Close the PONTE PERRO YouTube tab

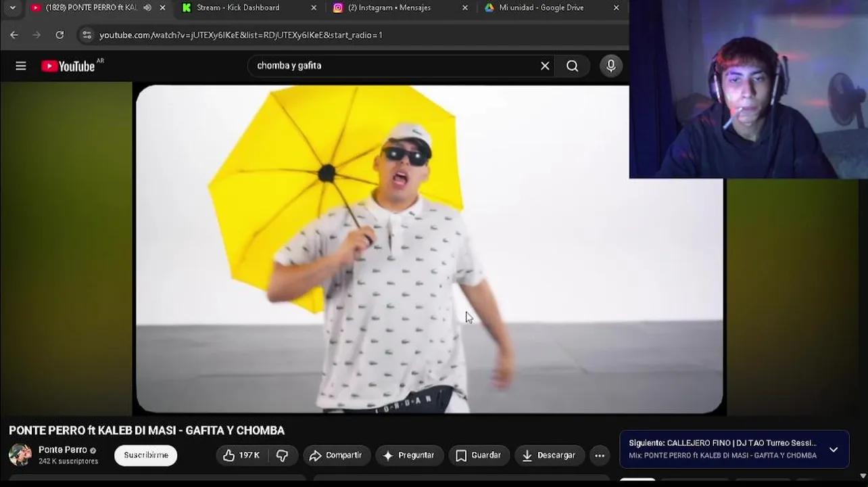point(162,8)
